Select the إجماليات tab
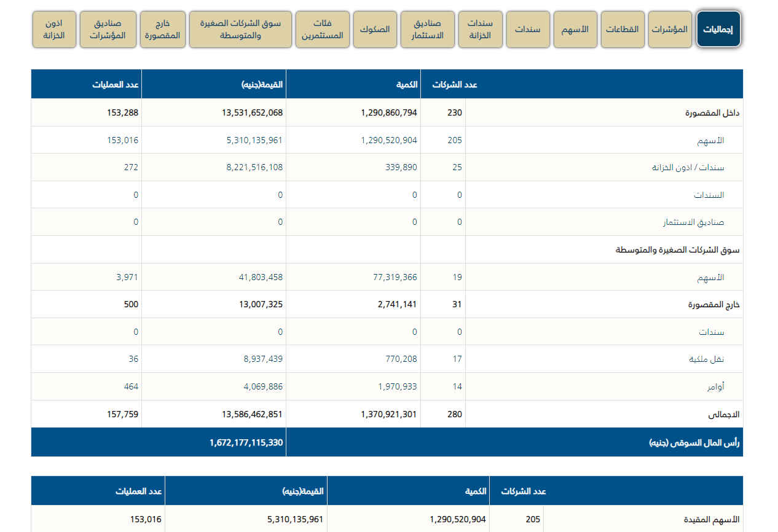 pos(718,29)
